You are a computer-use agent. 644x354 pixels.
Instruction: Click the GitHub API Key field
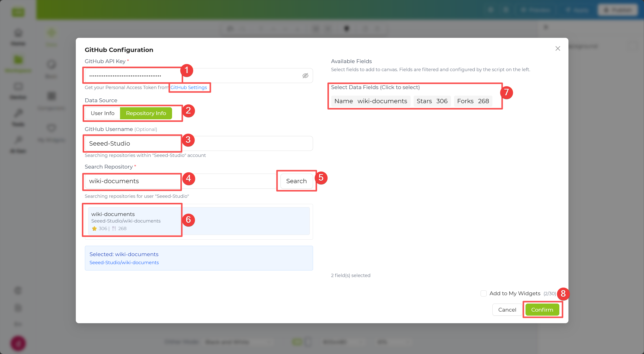pyautogui.click(x=199, y=76)
